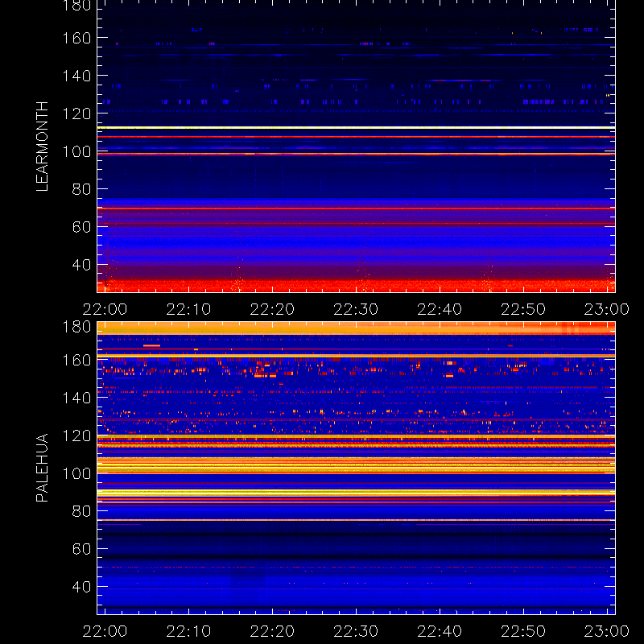Select the 100 tick label on LEARMONTH plot
This screenshot has width=644, height=644.
(x=76, y=151)
